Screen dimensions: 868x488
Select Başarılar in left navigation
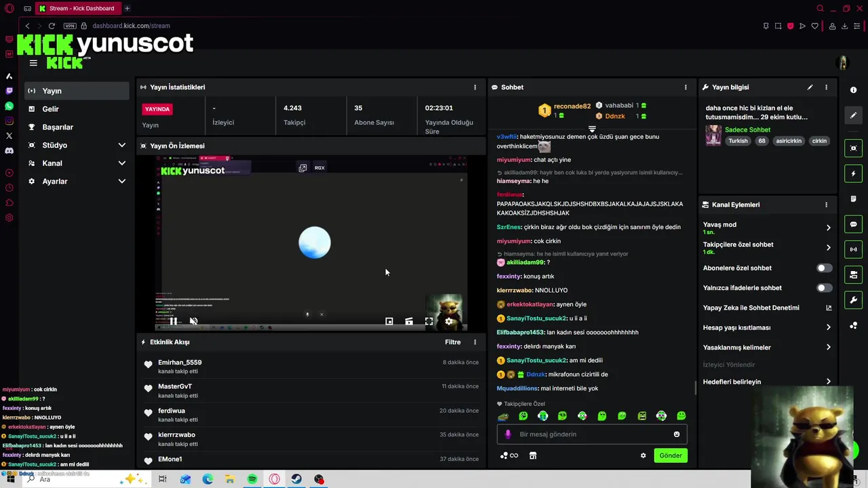(x=77, y=127)
